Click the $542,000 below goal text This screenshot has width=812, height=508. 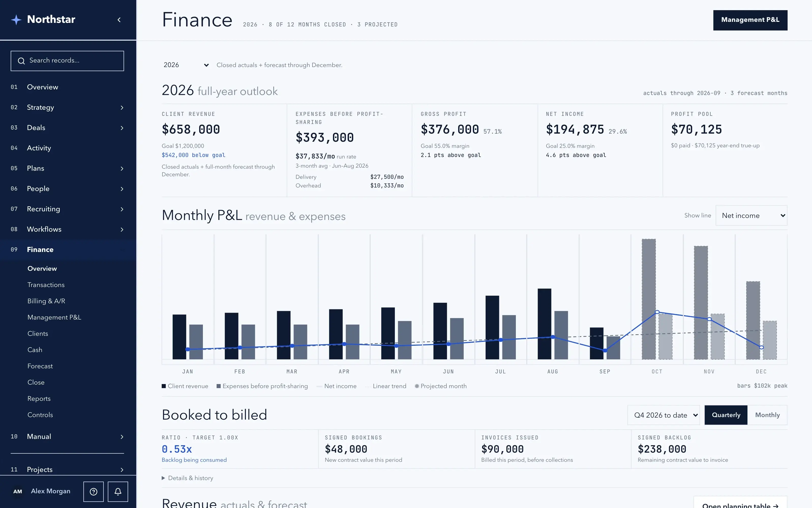(193, 155)
